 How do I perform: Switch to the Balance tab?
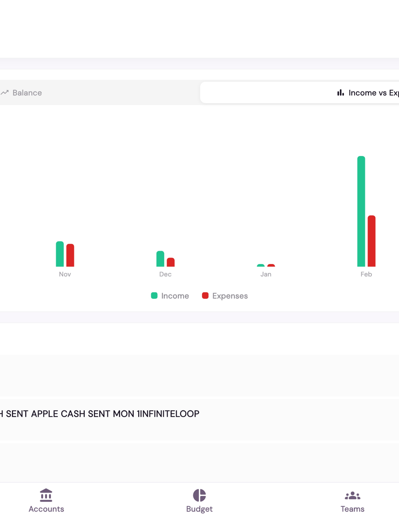pos(100,93)
